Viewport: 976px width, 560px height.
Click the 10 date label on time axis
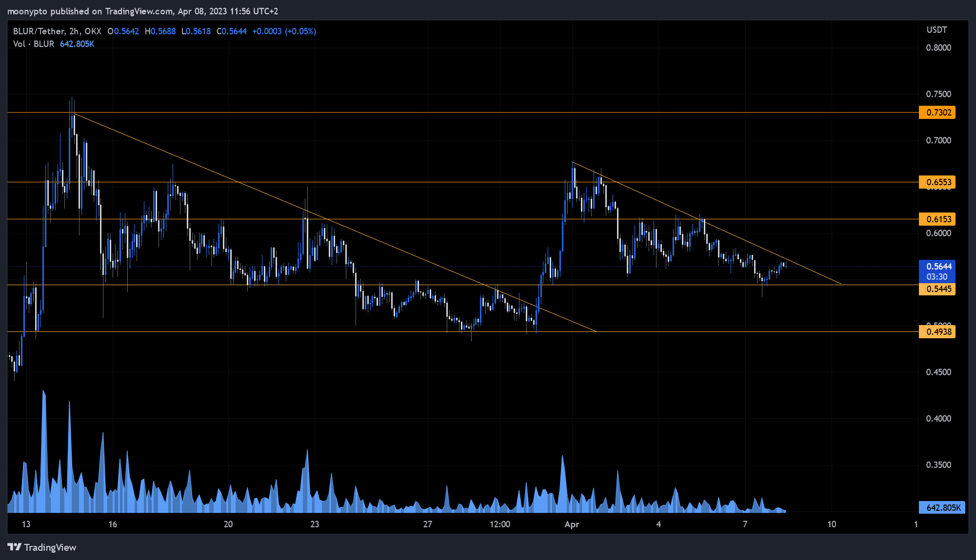832,524
